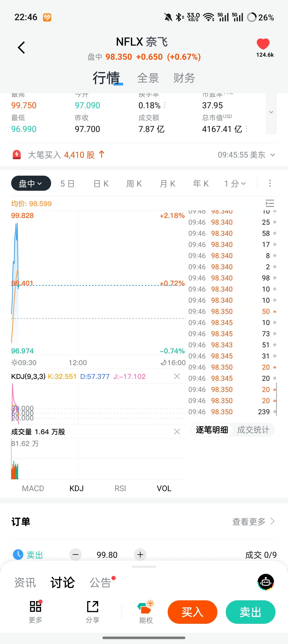The width and height of the screenshot is (288, 644).
Task: Switch to the 财务 tab
Action: click(184, 78)
